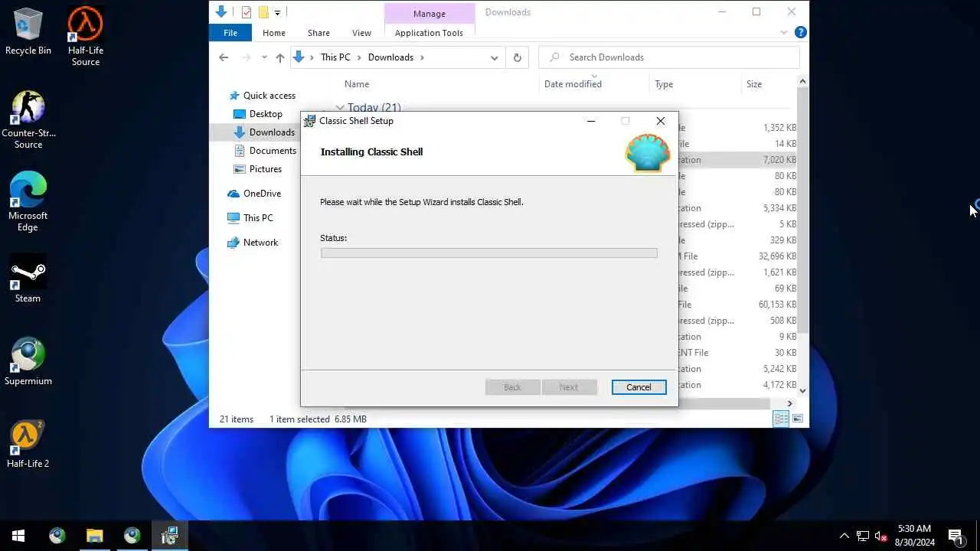This screenshot has height=551, width=980.
Task: Switch to details view in Explorer
Action: (x=781, y=419)
